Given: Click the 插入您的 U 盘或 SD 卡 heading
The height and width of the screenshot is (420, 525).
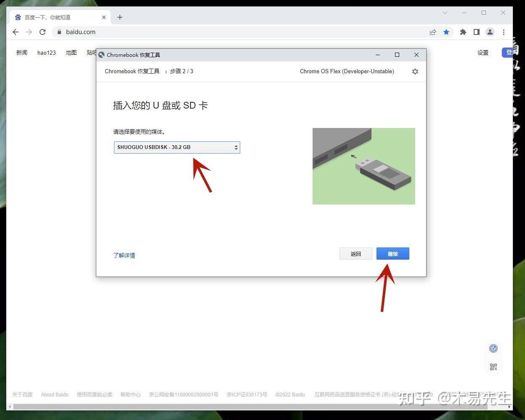Looking at the screenshot, I should click(x=160, y=106).
